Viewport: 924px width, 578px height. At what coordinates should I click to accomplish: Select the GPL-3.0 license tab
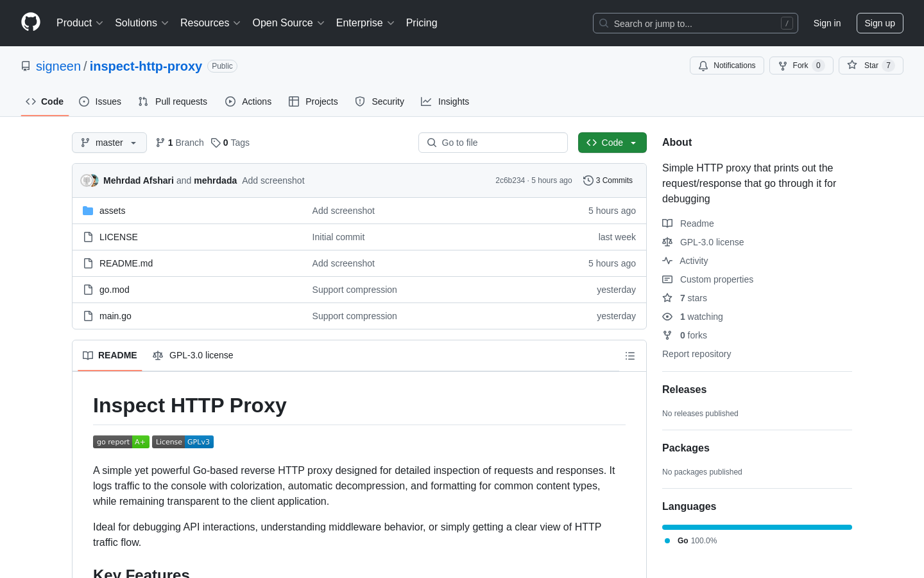point(193,355)
